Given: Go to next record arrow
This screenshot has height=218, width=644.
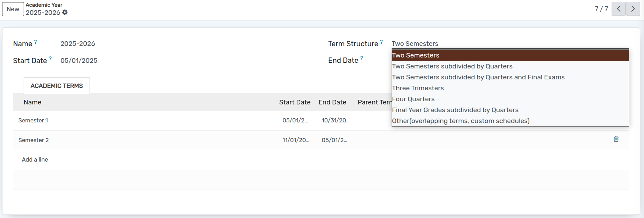Looking at the screenshot, I should [x=633, y=9].
